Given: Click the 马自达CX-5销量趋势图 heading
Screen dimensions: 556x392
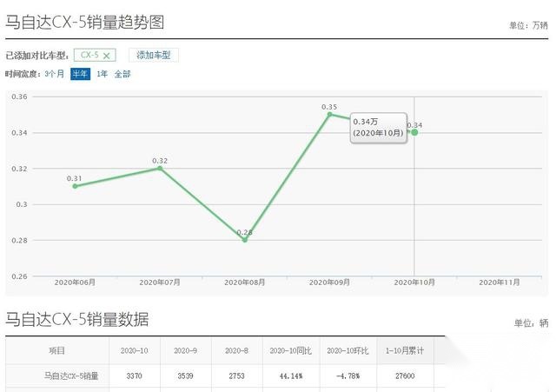Looking at the screenshot, I should tap(85, 22).
